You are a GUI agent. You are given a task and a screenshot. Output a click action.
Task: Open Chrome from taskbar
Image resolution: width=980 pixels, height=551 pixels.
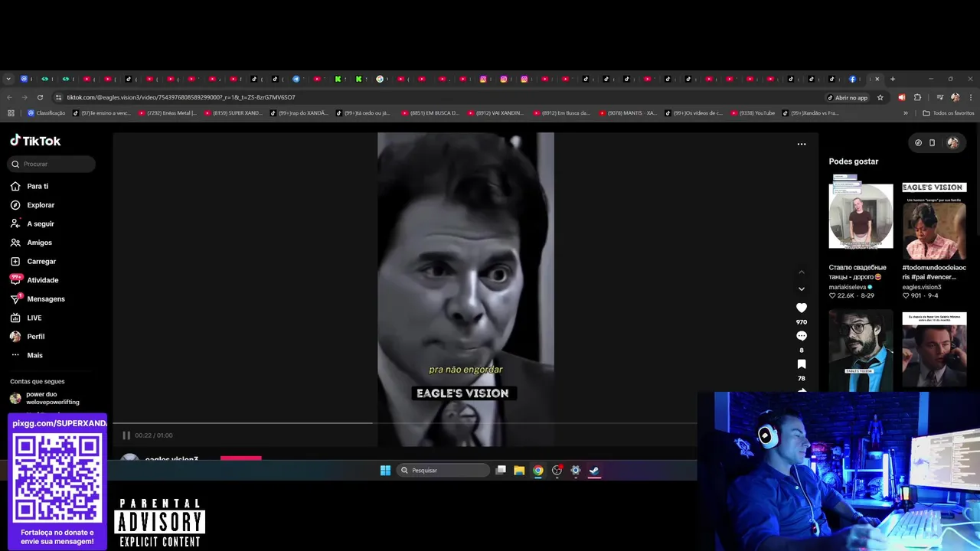(538, 471)
